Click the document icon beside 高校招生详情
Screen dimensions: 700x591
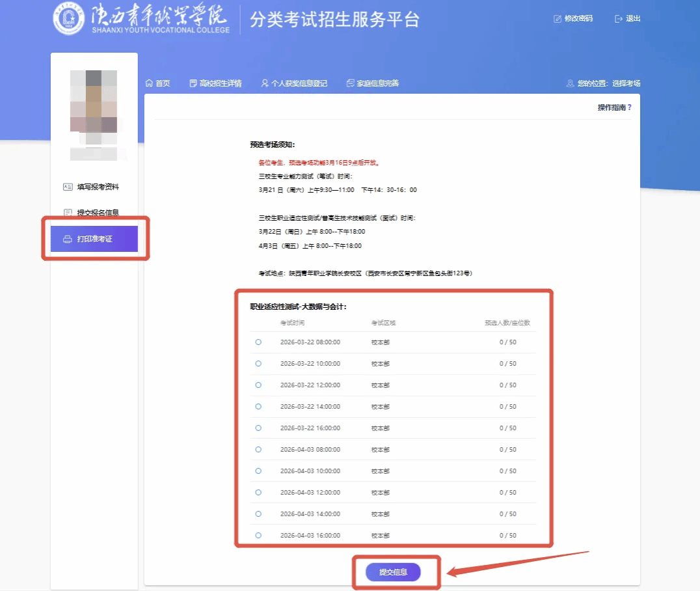[x=193, y=83]
